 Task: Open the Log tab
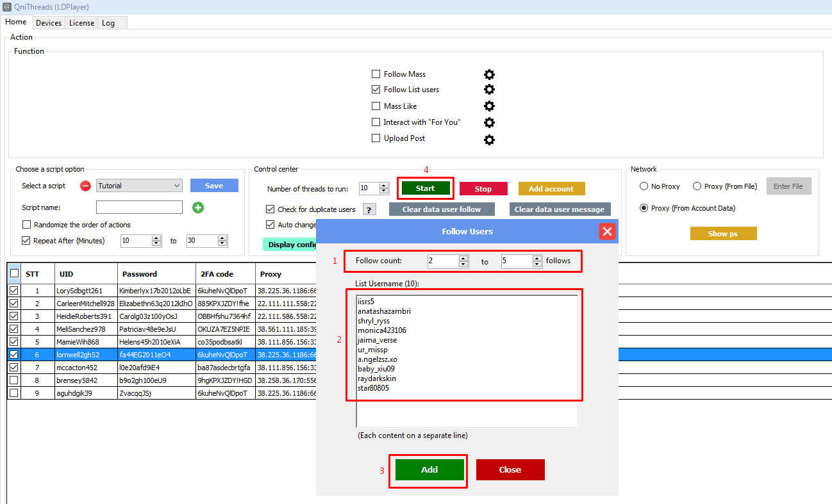click(108, 23)
